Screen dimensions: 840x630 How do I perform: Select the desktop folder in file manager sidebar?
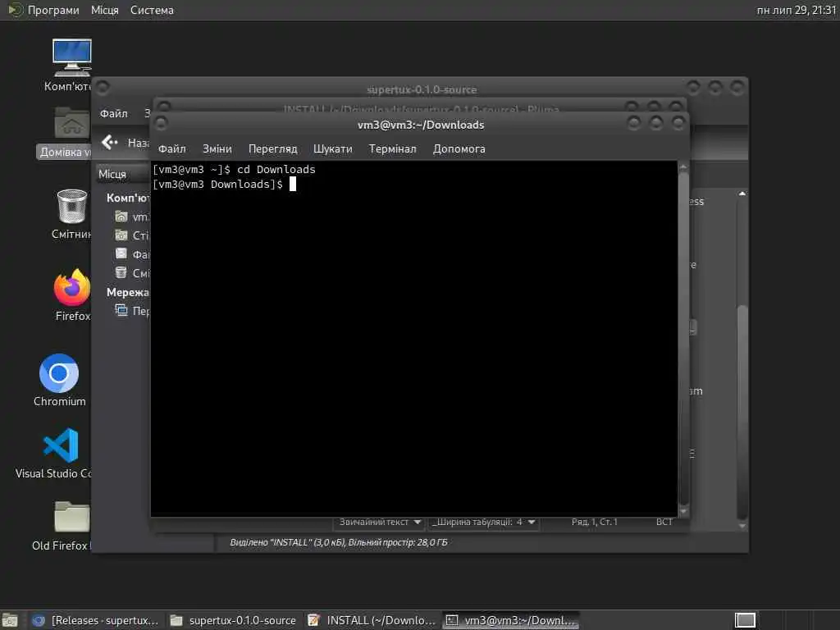(x=132, y=235)
